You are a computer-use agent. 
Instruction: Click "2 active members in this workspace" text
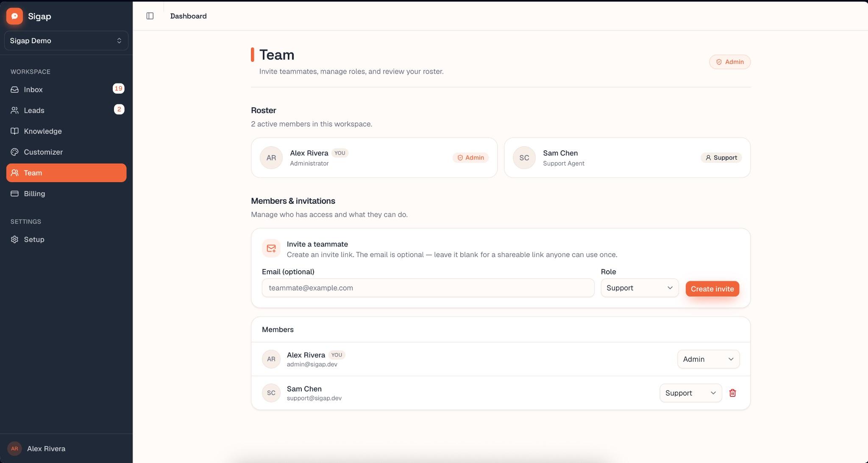pyautogui.click(x=312, y=124)
